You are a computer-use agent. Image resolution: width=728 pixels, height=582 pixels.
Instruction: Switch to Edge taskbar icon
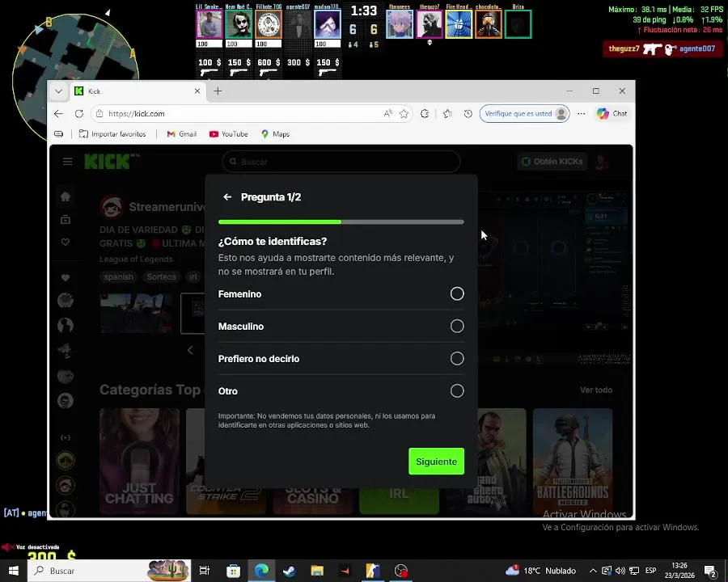(x=261, y=571)
